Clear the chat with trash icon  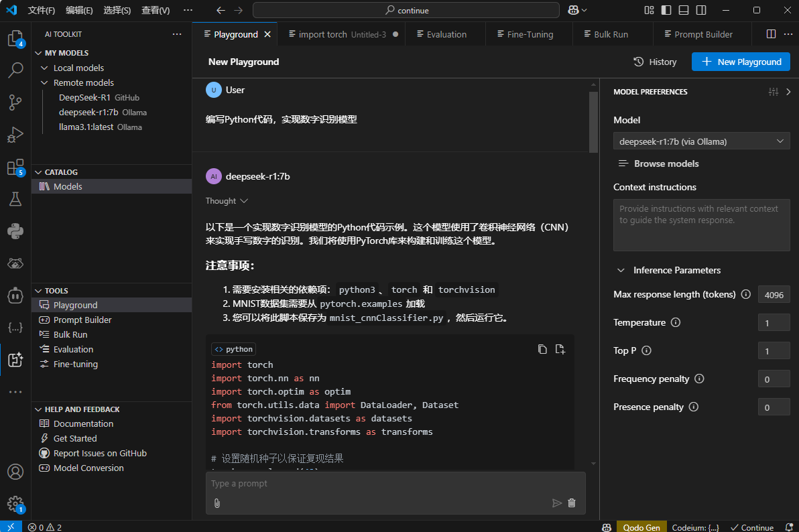tap(572, 503)
